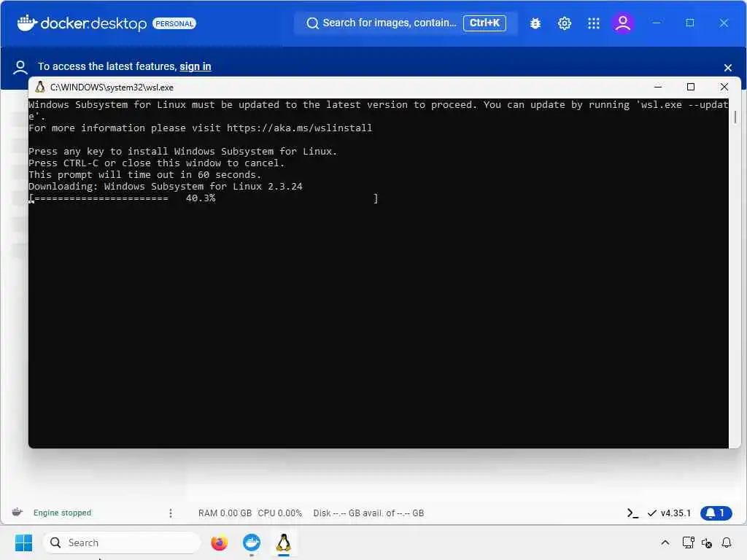Open the purple account avatar menu
Viewport: 747px width, 560px height.
point(623,23)
